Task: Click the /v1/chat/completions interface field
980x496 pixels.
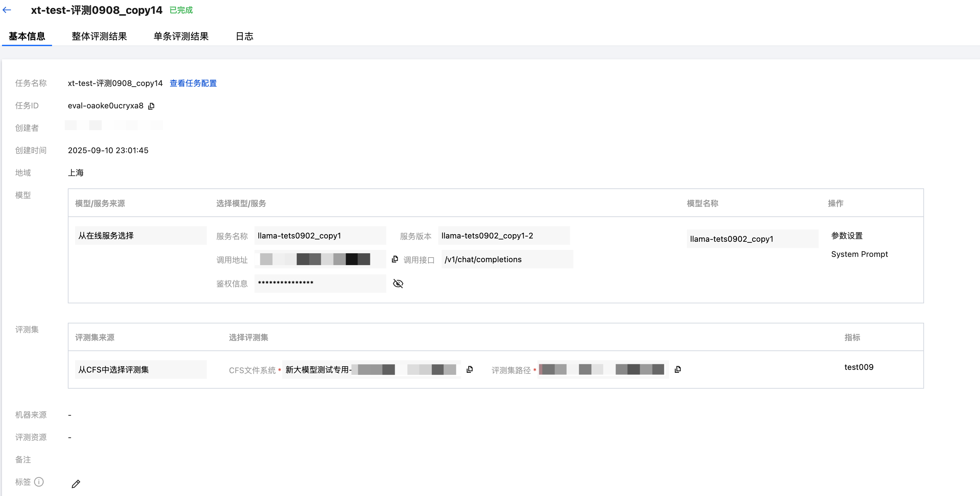Action: 506,260
